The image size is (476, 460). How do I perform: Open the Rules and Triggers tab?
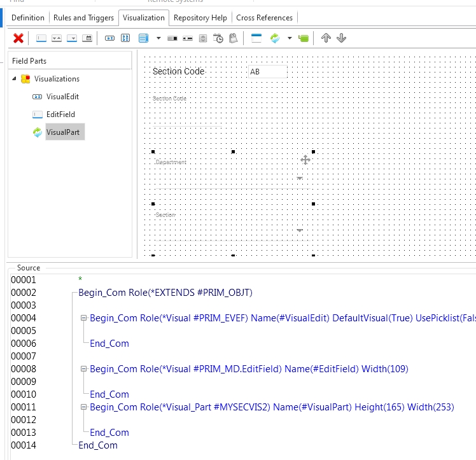(x=83, y=18)
